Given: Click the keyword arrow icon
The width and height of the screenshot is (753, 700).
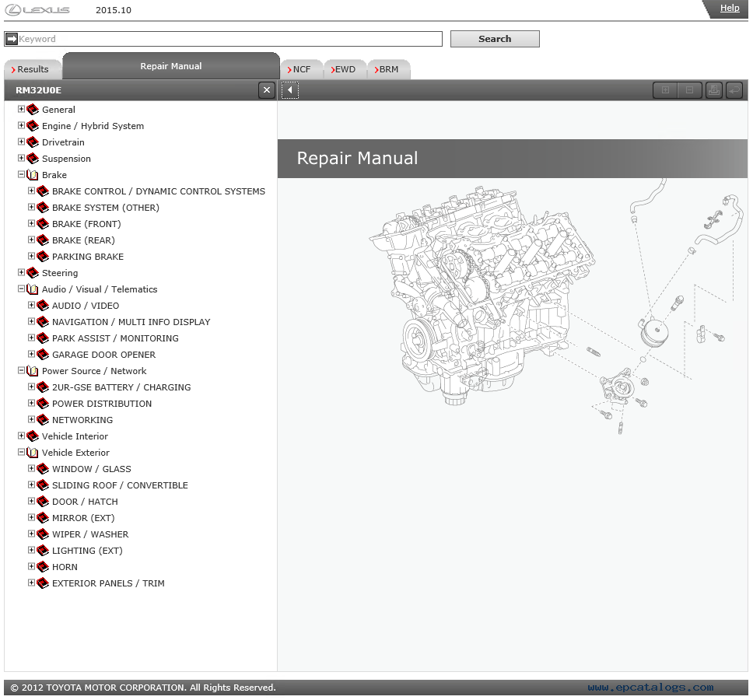Looking at the screenshot, I should coord(12,39).
